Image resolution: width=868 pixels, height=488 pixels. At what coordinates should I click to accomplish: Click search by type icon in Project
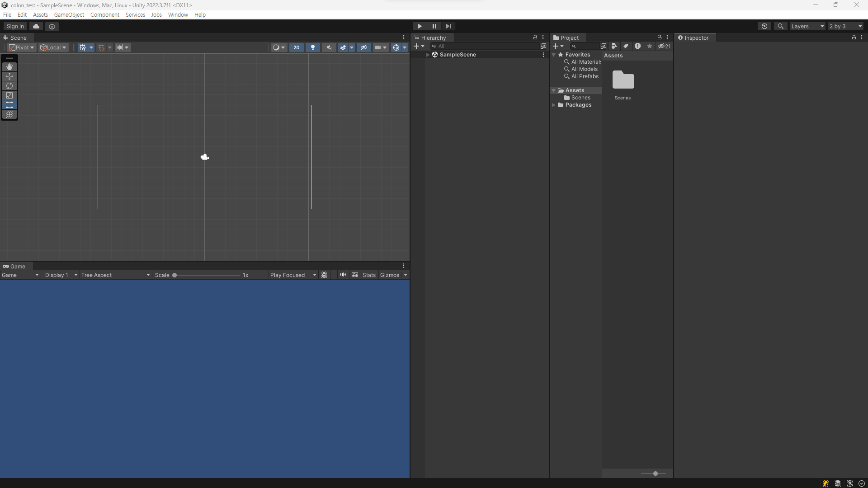click(x=614, y=46)
